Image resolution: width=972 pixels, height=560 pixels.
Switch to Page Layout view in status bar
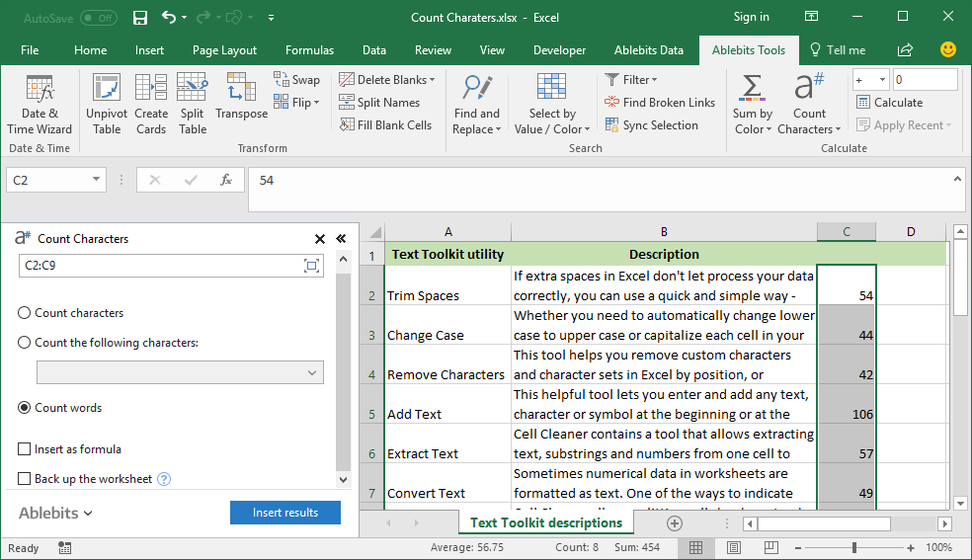click(734, 547)
